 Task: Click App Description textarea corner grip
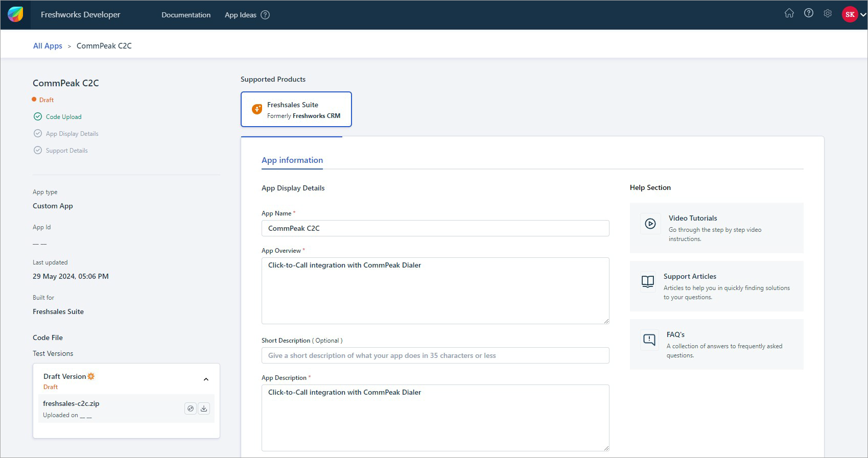point(606,448)
